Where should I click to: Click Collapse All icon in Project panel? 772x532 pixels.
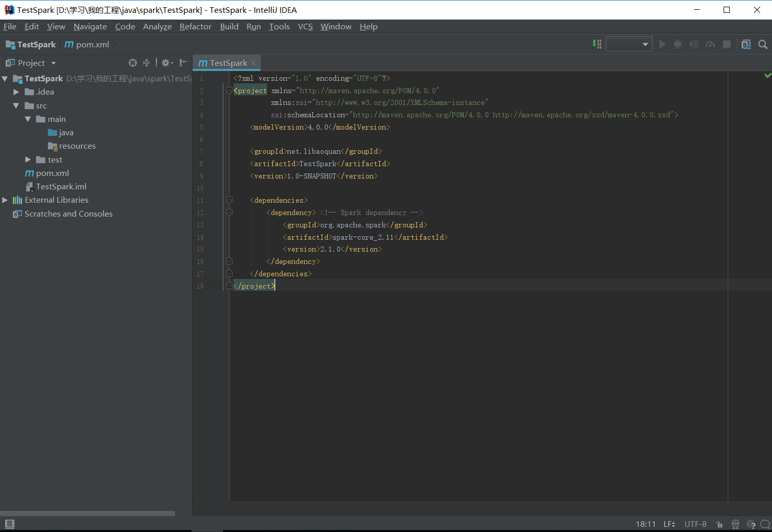click(x=146, y=63)
